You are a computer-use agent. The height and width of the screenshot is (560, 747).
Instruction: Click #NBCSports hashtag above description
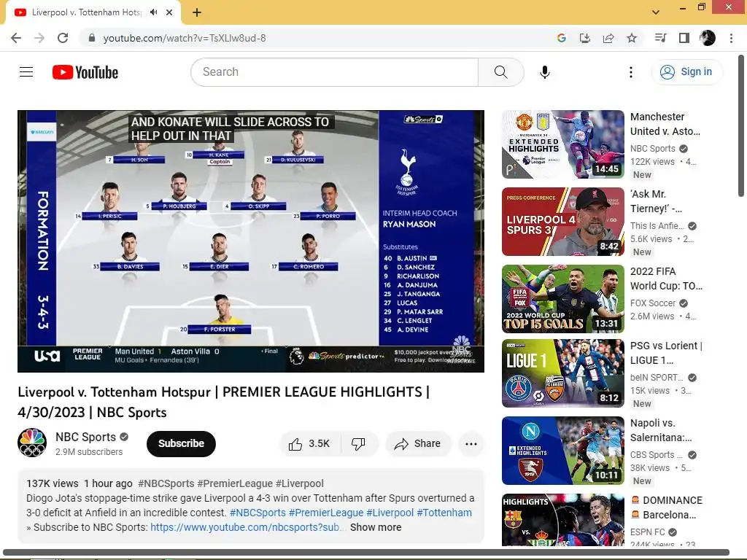coord(166,483)
